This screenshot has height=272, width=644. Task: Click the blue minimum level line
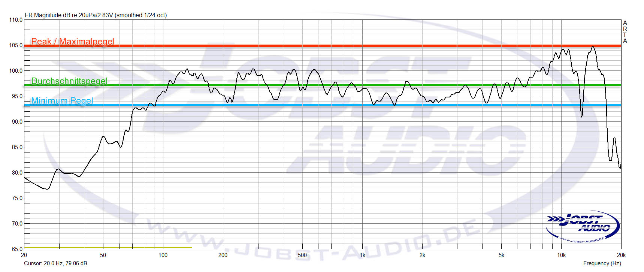[323, 105]
